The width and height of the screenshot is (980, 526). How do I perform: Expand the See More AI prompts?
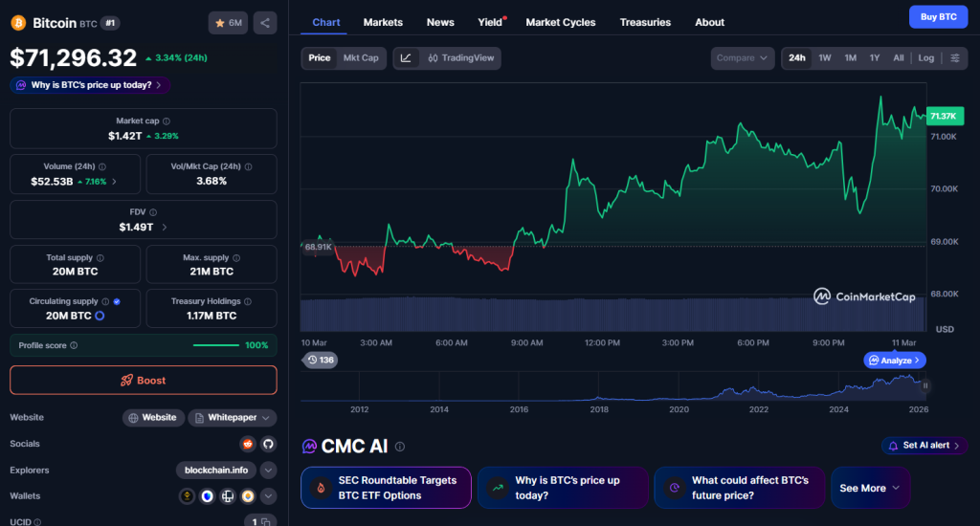pyautogui.click(x=869, y=488)
